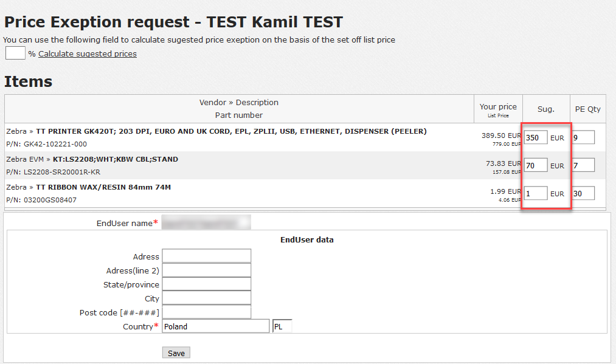616x364 pixels.
Task: Click into the Adress input field
Action: (x=207, y=256)
